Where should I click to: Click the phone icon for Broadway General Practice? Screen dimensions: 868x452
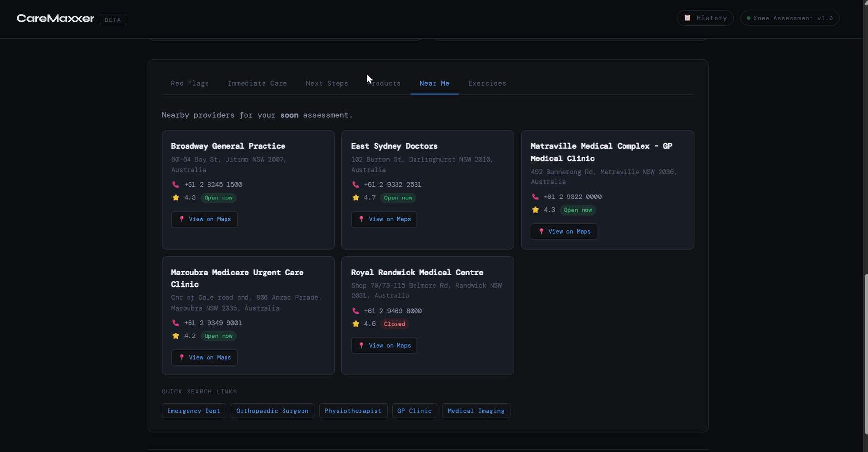pos(176,185)
